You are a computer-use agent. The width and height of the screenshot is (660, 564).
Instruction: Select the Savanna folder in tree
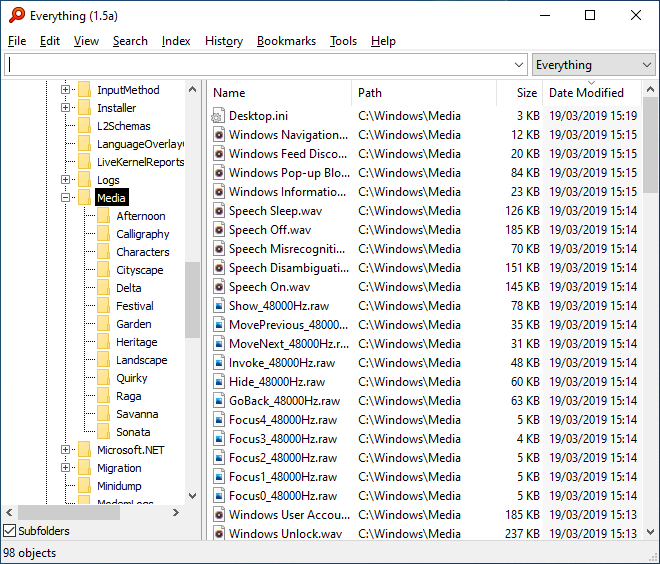pyautogui.click(x=137, y=414)
